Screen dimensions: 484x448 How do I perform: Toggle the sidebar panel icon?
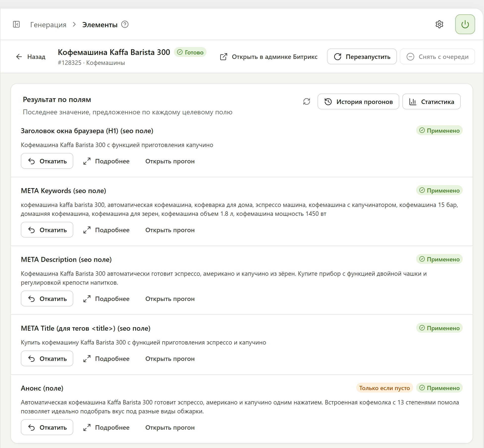[x=16, y=25]
